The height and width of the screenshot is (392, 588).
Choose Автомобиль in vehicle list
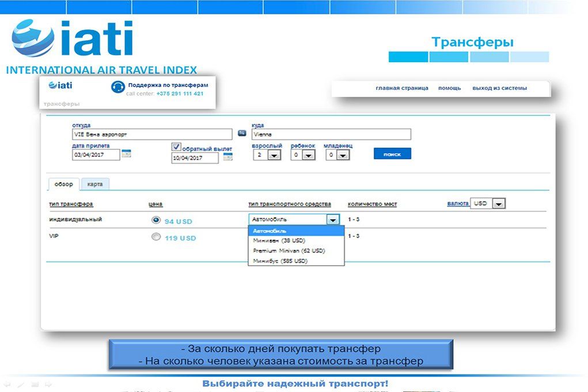click(x=296, y=231)
